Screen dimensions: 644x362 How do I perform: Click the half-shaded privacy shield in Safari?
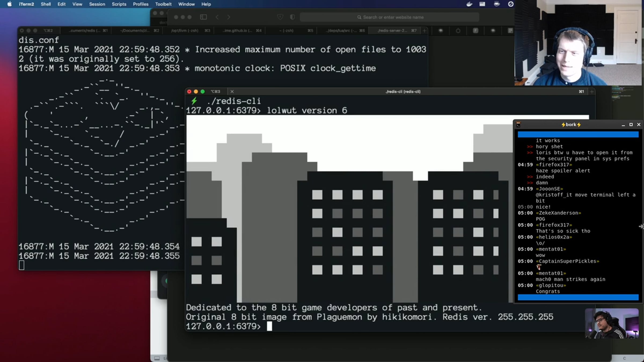(x=292, y=17)
